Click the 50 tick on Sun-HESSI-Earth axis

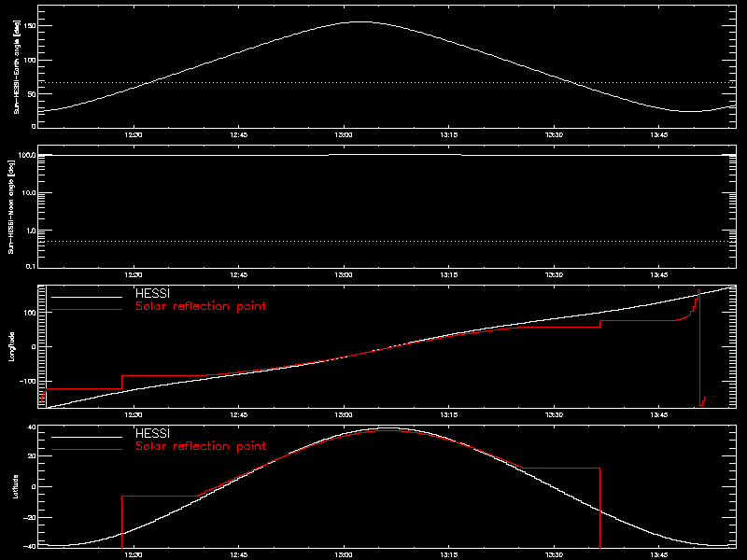point(32,94)
